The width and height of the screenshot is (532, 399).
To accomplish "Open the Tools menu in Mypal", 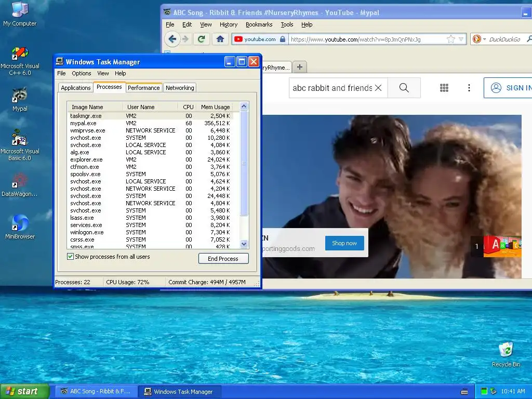I will (287, 24).
